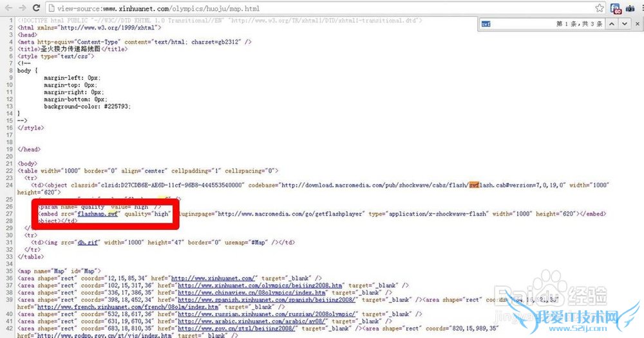Click the html xmlns line
The height and width of the screenshot is (338, 644).
89,28
